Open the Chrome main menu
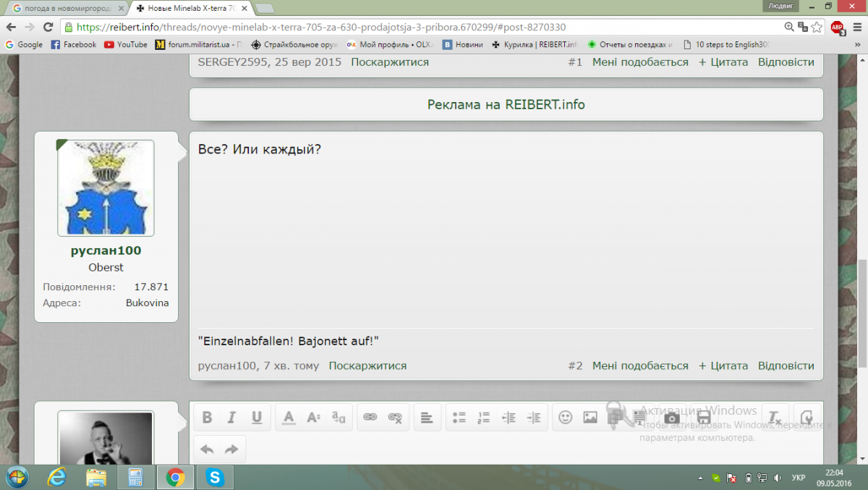 tap(857, 27)
